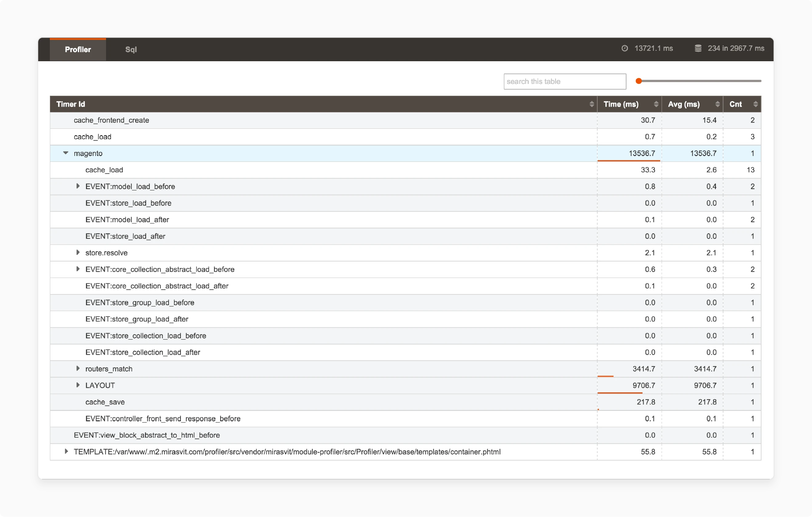Sort by Cnt column arrows
Screen dimensions: 812x517
click(x=755, y=104)
